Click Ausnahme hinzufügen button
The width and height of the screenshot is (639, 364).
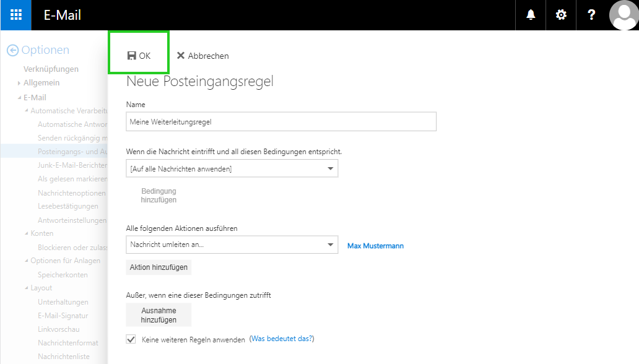tap(159, 315)
